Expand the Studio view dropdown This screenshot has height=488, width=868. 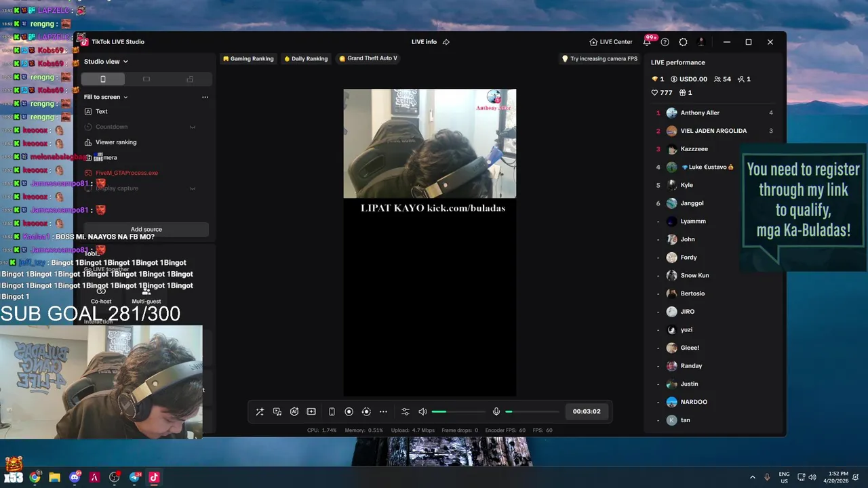pyautogui.click(x=106, y=62)
